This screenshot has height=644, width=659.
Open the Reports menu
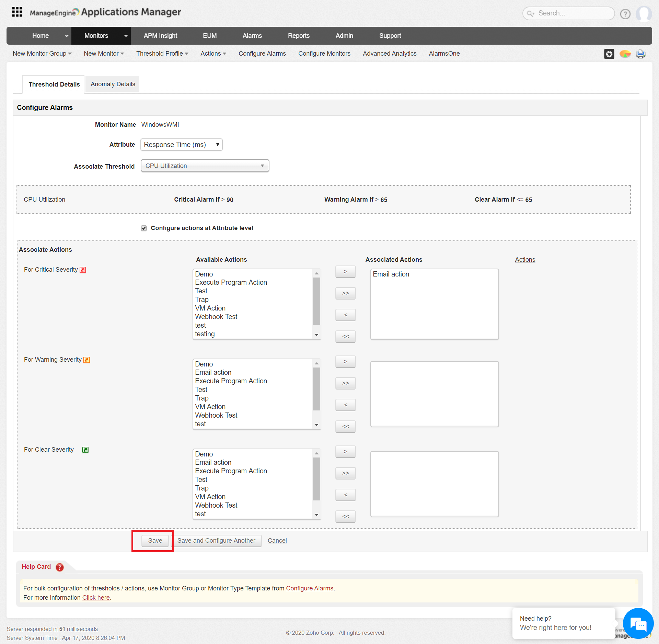pos(298,36)
